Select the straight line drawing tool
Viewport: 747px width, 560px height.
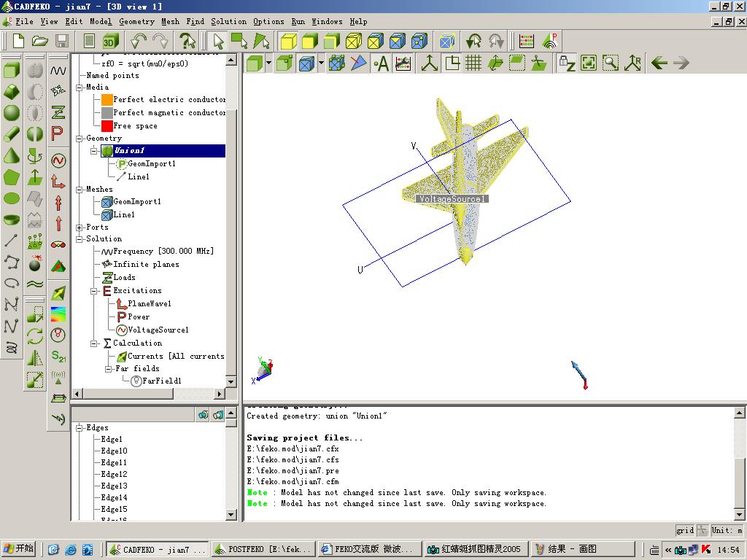pos(12,240)
